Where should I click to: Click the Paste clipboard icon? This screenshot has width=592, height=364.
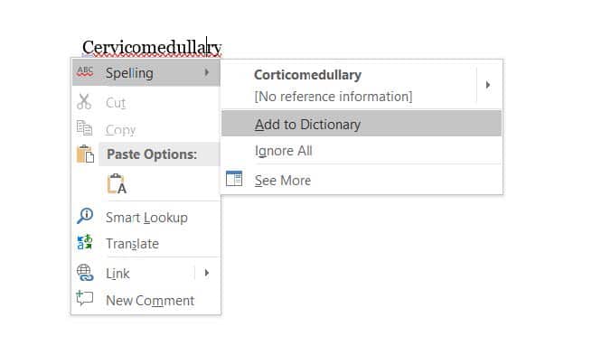[x=85, y=154]
